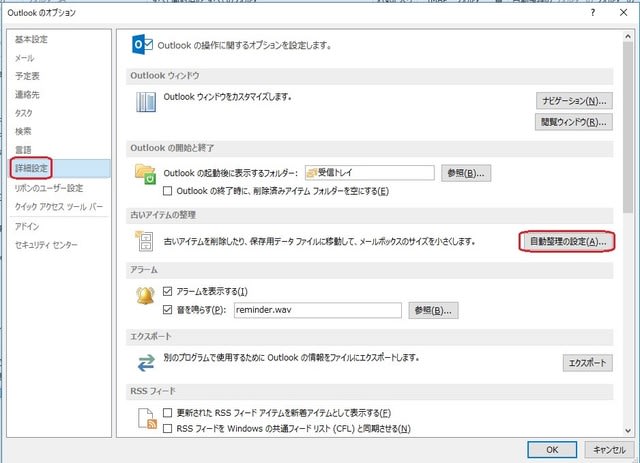Click the エクスポート button
The height and width of the screenshot is (463, 640).
click(x=587, y=363)
